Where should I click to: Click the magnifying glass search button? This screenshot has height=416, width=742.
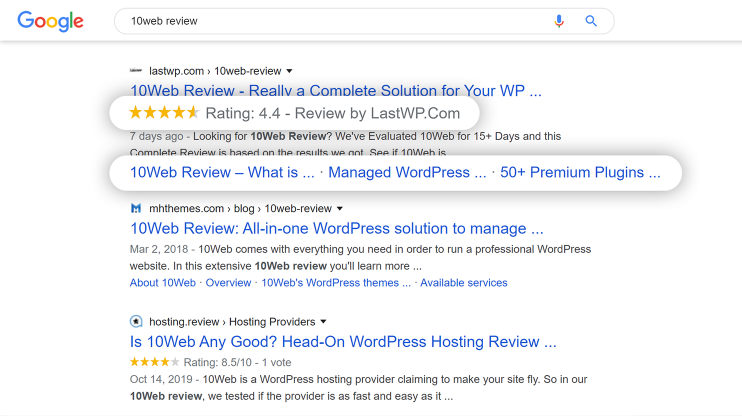coord(591,21)
